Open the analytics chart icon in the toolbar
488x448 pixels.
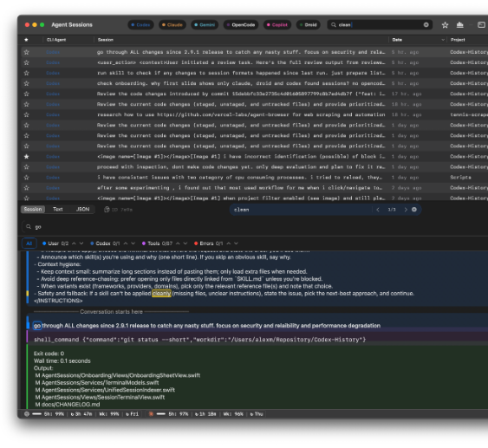(x=460, y=25)
